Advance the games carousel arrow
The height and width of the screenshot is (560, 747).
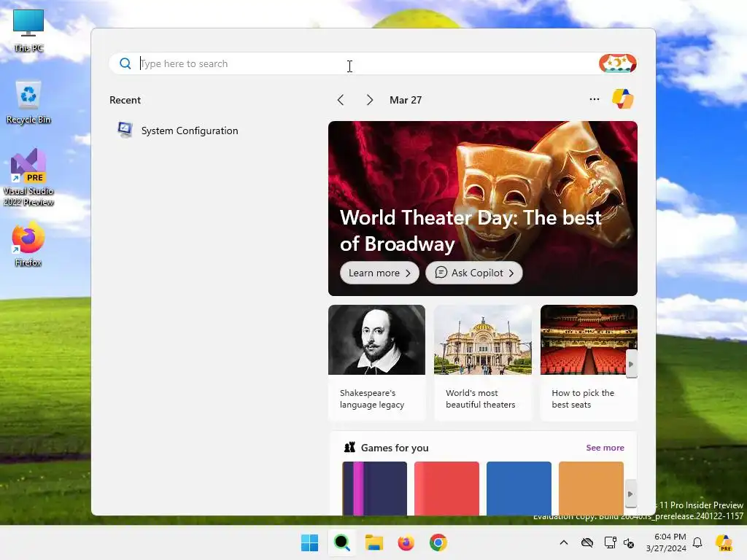(630, 494)
